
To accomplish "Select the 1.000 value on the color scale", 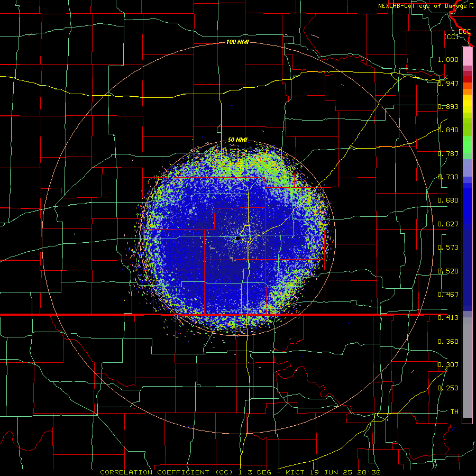I will point(448,59).
